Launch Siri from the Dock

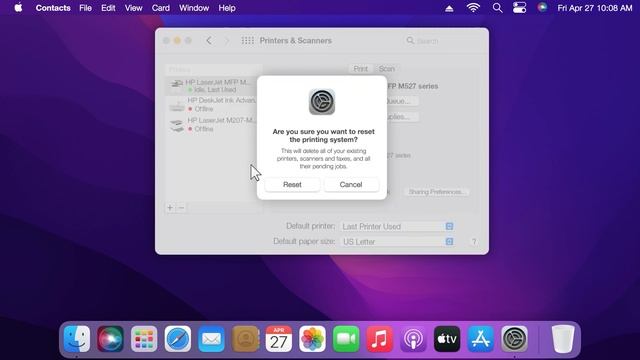tap(111, 339)
